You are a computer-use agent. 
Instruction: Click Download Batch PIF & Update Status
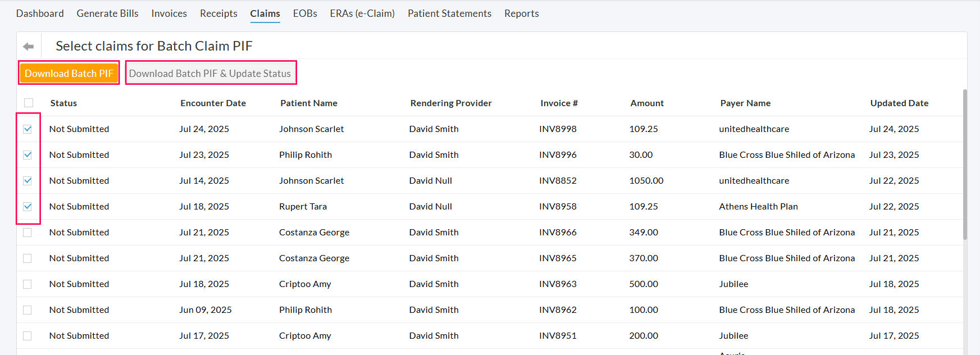pos(210,74)
